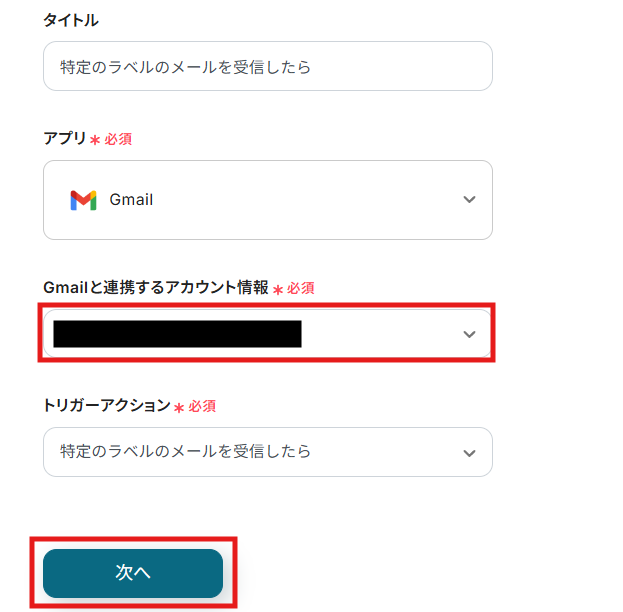
Task: Click the blacked-out account name value
Action: click(177, 334)
